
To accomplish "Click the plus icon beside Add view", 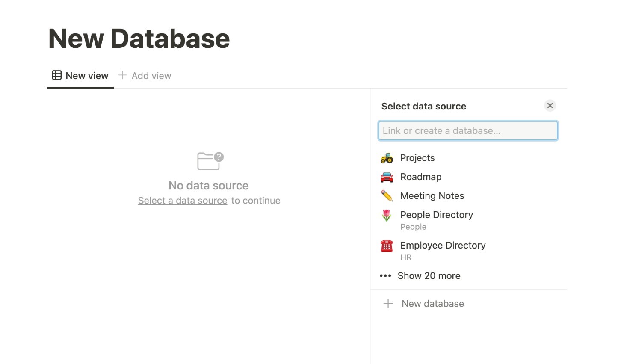I will pos(122,75).
